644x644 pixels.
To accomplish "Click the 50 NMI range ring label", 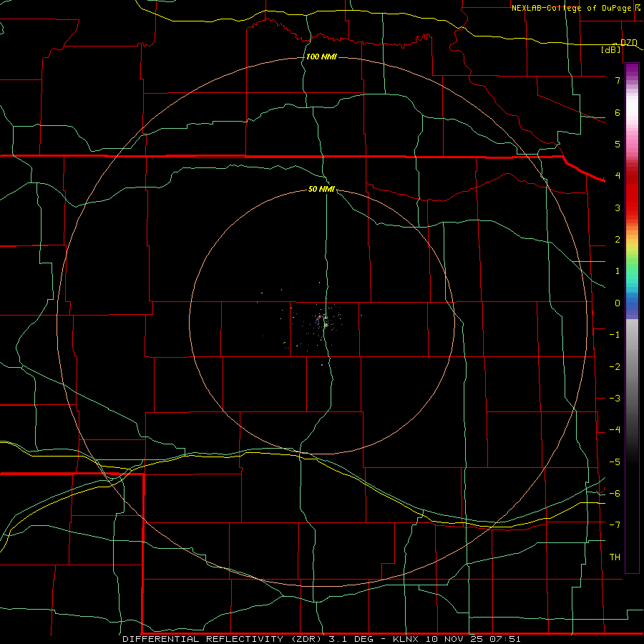I will point(321,189).
